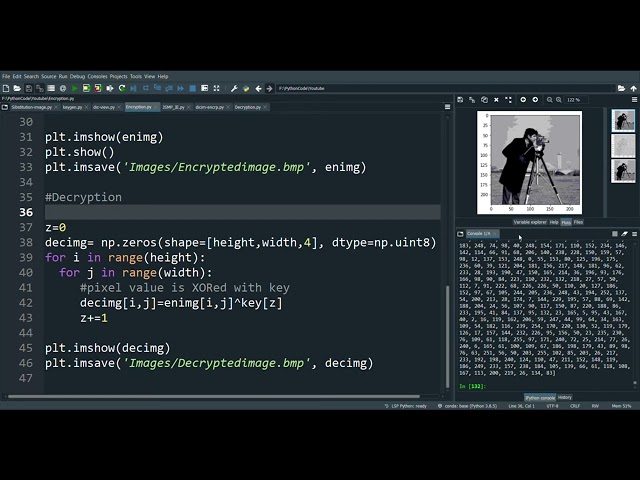
Task: Remove current plot X icon
Action: coord(496,100)
